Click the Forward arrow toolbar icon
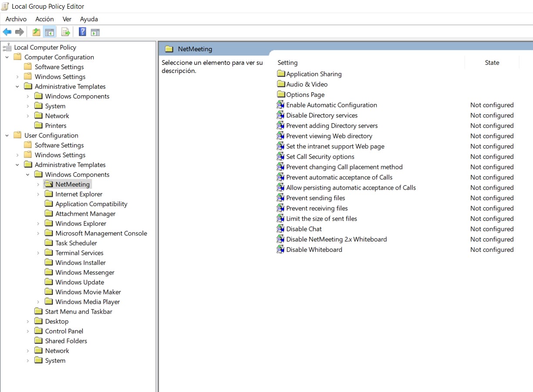Image resolution: width=533 pixels, height=392 pixels. (x=19, y=32)
